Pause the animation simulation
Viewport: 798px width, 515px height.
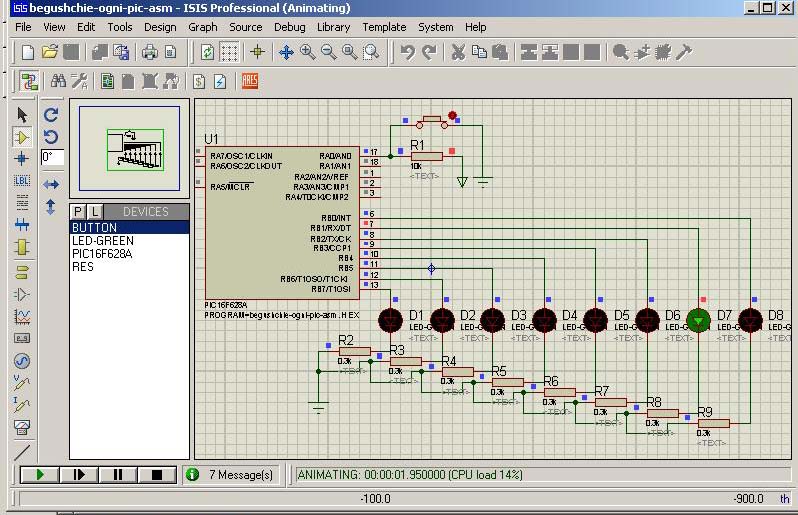point(117,474)
